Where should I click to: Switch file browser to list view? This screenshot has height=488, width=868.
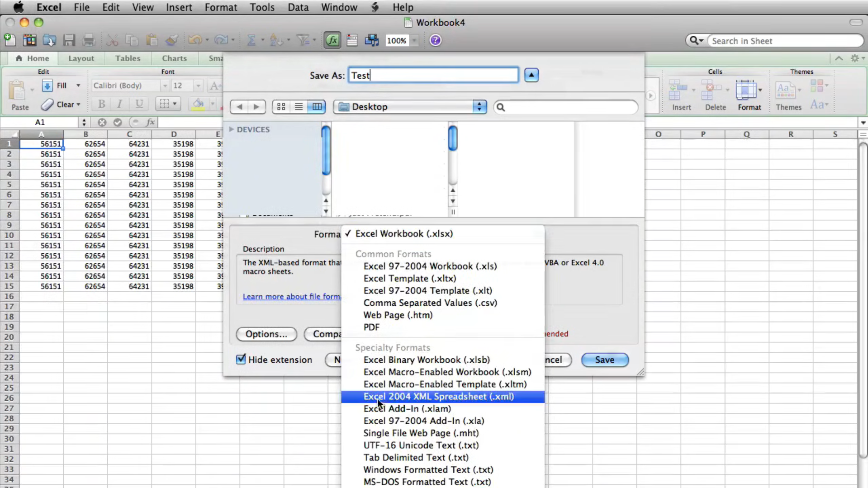click(299, 107)
